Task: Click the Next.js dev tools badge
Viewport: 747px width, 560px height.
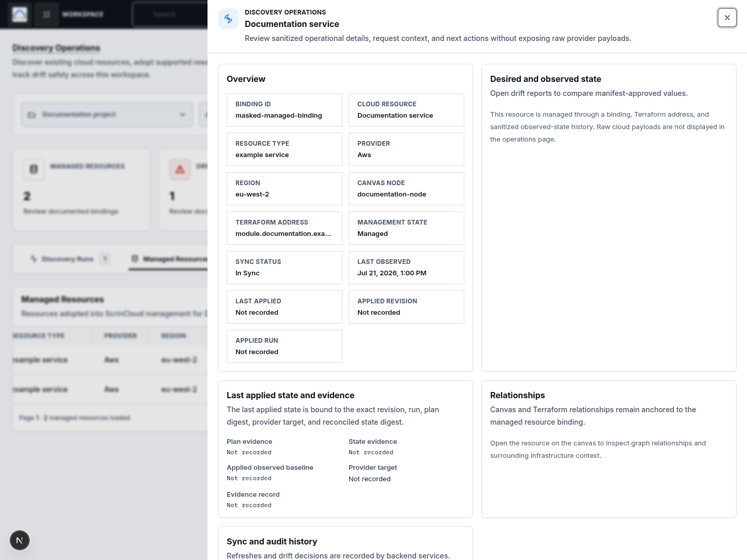Action: click(x=20, y=540)
